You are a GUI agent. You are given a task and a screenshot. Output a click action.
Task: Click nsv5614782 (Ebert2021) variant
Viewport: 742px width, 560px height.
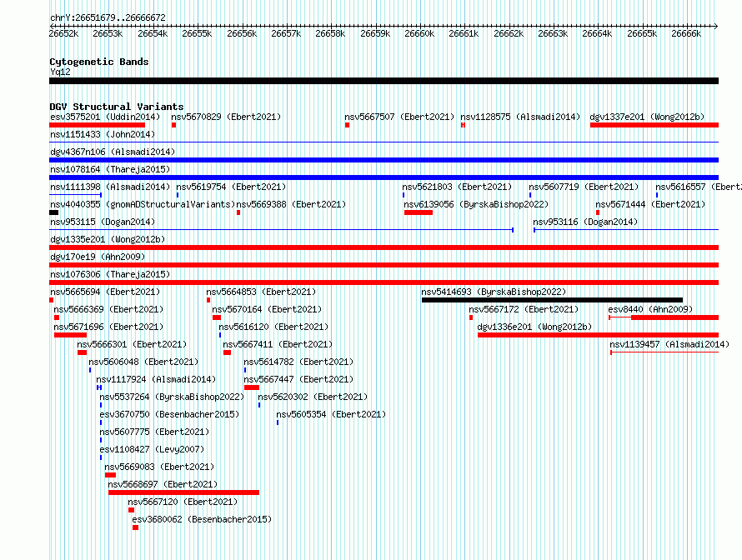pyautogui.click(x=298, y=362)
